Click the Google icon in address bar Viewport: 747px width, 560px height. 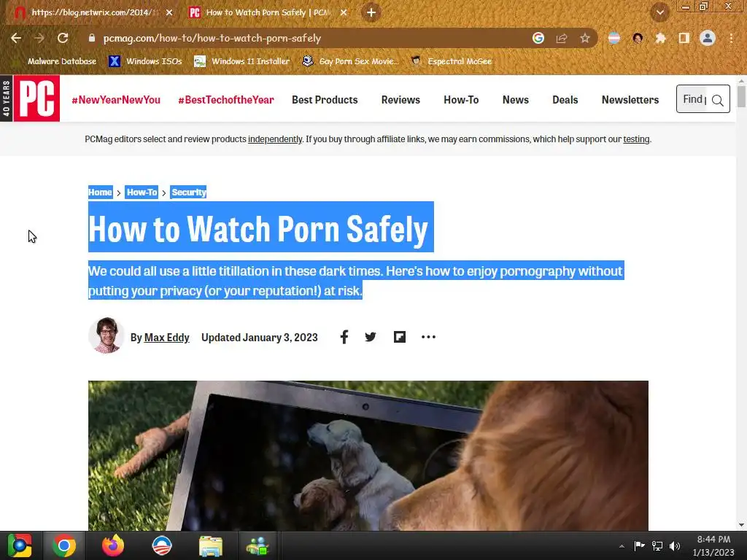[x=538, y=38]
